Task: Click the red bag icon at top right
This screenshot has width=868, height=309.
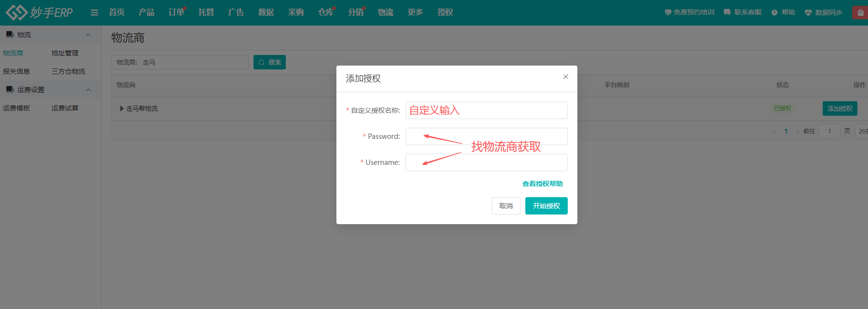Action: pos(860,13)
